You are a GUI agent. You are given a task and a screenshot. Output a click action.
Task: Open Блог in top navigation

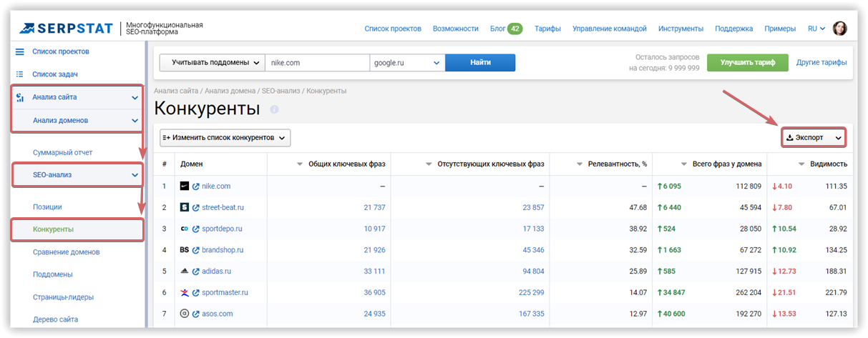pos(497,29)
